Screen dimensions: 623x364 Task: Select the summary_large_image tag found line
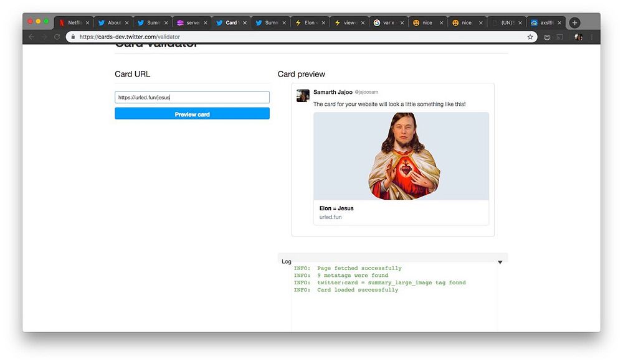pos(391,282)
